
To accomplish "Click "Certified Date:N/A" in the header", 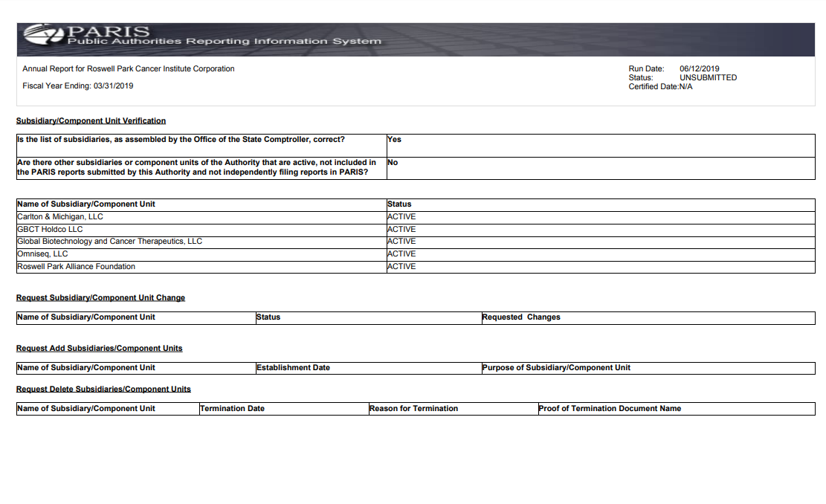I will (x=661, y=86).
